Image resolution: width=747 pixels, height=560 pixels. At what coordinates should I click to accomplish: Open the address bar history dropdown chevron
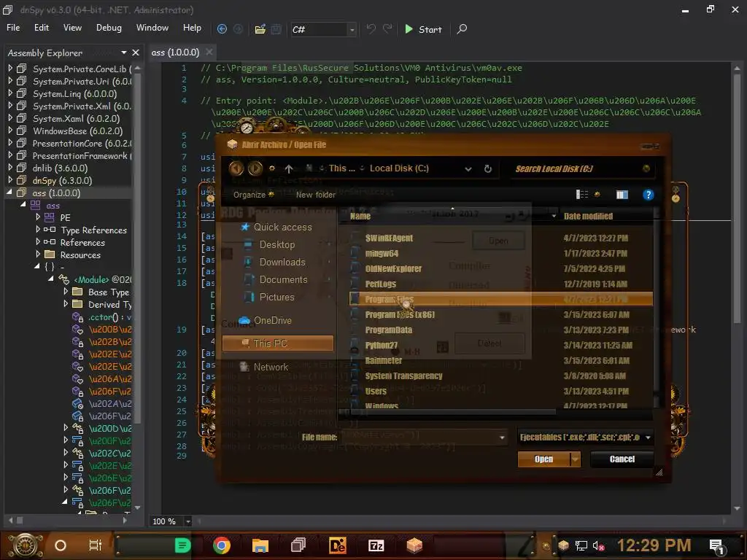point(468,169)
